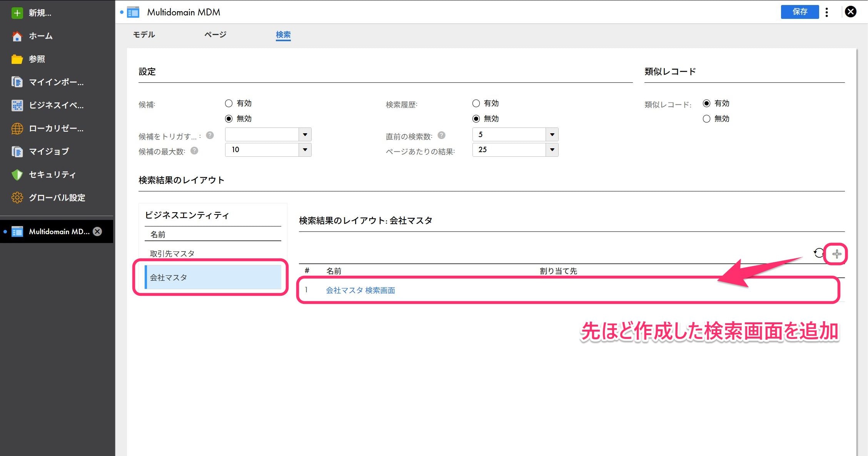Open the 候補の最大数 dropdown arrow
Image resolution: width=868 pixels, height=456 pixels.
pos(305,149)
